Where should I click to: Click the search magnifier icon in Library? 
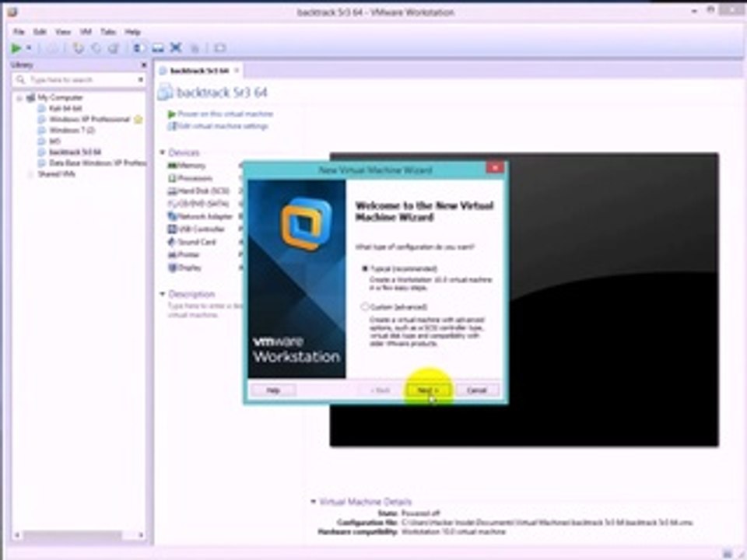(20, 79)
